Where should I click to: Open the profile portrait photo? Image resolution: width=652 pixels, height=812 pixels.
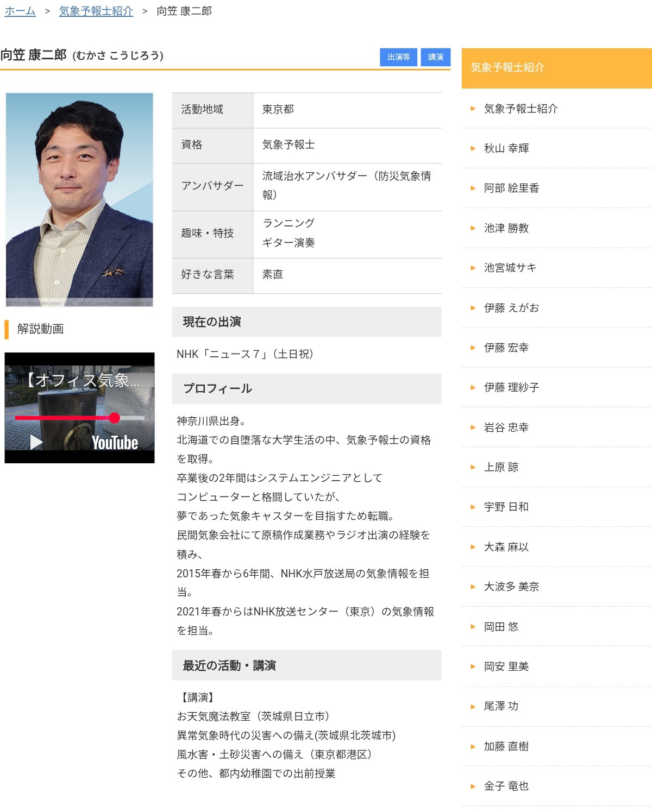click(x=79, y=199)
